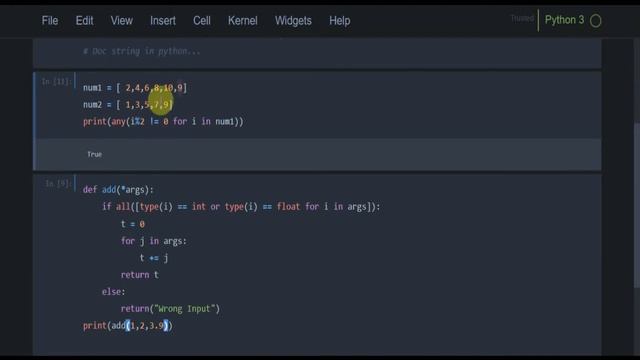The width and height of the screenshot is (640, 360).
Task: Select the In [9] cell prompt
Action: click(58, 184)
